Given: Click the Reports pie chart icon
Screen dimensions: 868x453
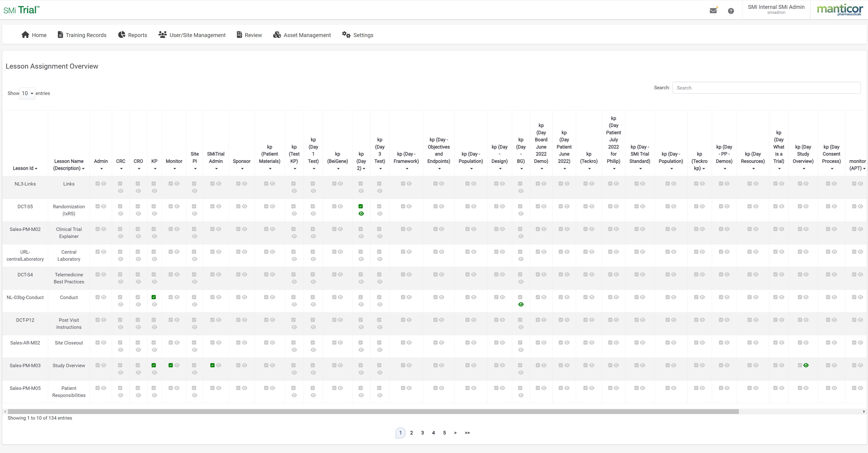Looking at the screenshot, I should 122,35.
